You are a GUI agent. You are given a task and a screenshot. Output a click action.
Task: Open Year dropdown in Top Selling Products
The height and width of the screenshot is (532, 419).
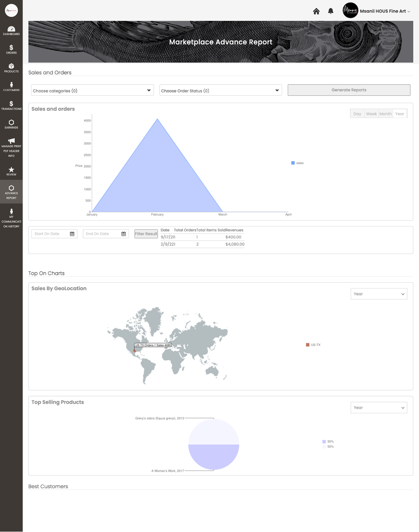[x=379, y=408]
